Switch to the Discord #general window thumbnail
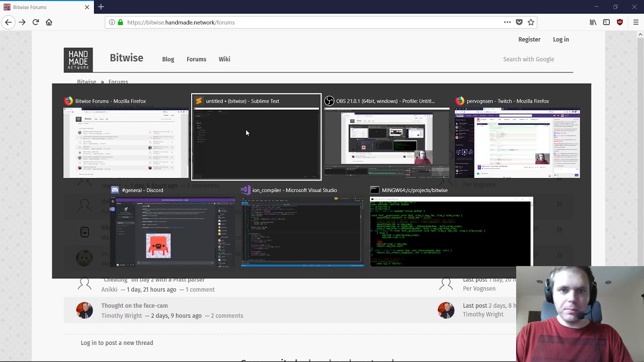 point(173,232)
